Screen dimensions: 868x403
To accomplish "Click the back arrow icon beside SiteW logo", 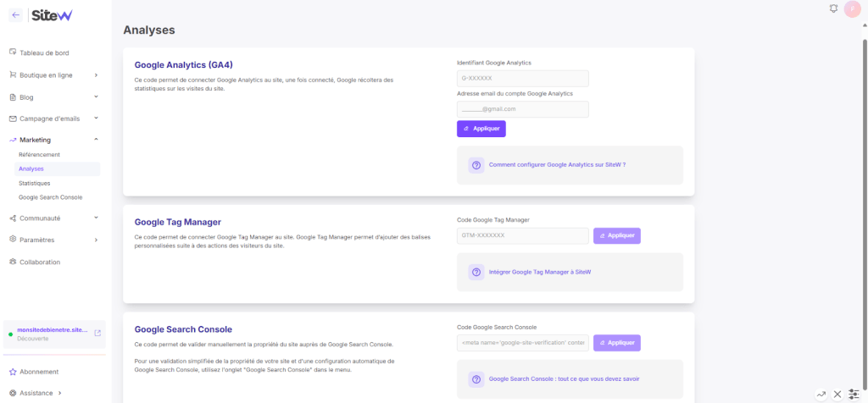I will [15, 15].
